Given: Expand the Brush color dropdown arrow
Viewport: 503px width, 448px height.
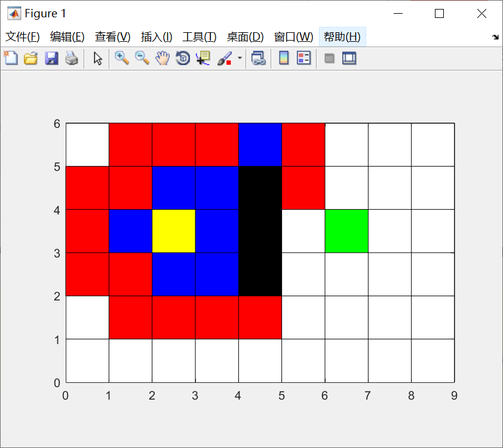Looking at the screenshot, I should (x=240, y=58).
